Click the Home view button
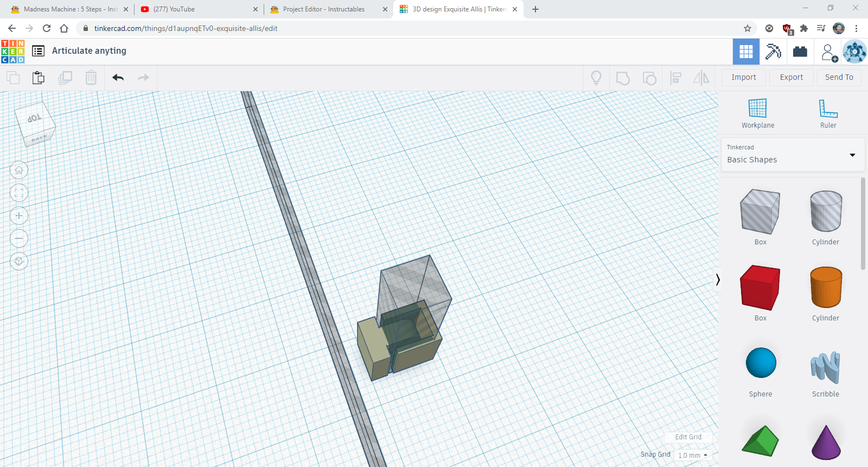 coord(19,171)
